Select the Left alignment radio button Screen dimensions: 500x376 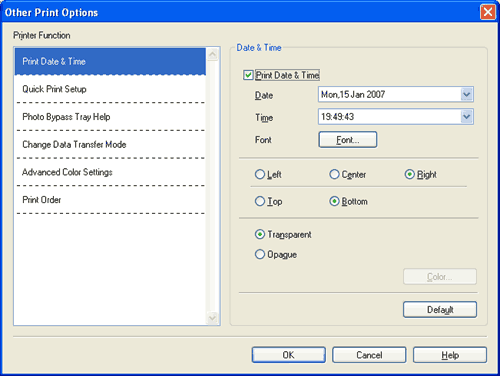[260, 174]
